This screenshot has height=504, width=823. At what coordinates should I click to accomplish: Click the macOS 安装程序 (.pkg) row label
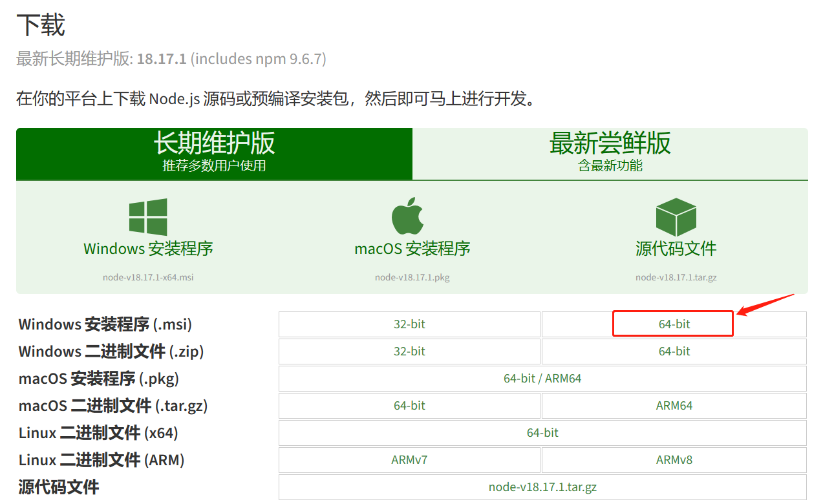(x=99, y=379)
